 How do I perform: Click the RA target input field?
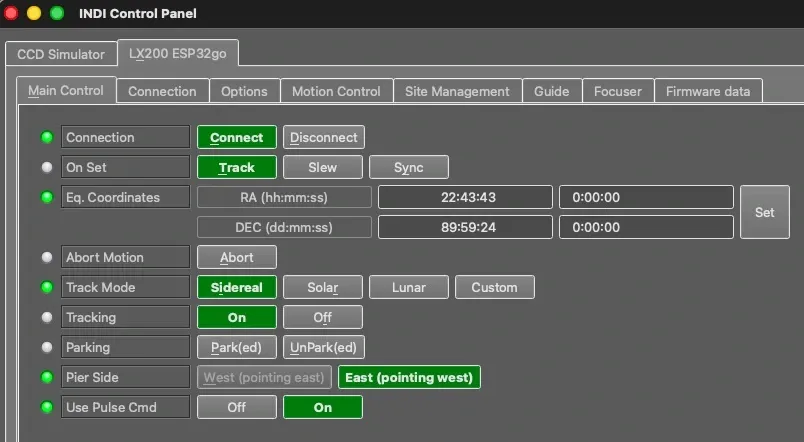click(x=646, y=197)
